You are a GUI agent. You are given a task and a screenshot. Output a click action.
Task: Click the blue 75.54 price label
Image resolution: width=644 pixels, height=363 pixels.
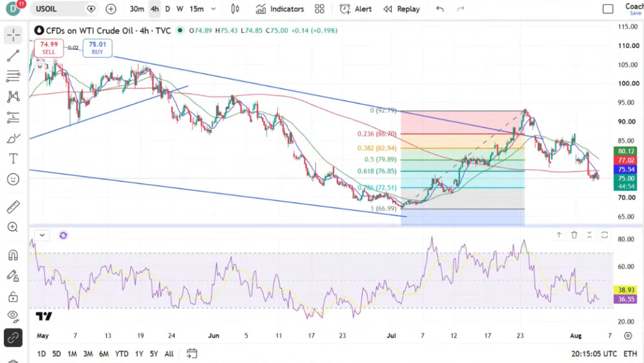[625, 169]
